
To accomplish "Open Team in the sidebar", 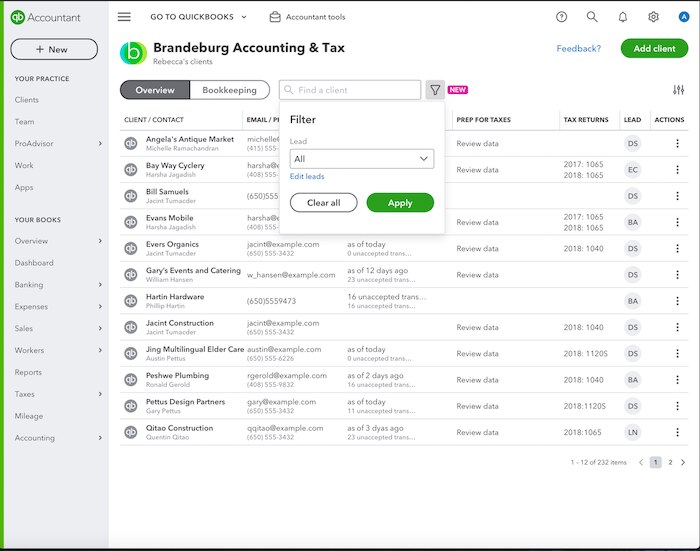I will click(x=24, y=121).
